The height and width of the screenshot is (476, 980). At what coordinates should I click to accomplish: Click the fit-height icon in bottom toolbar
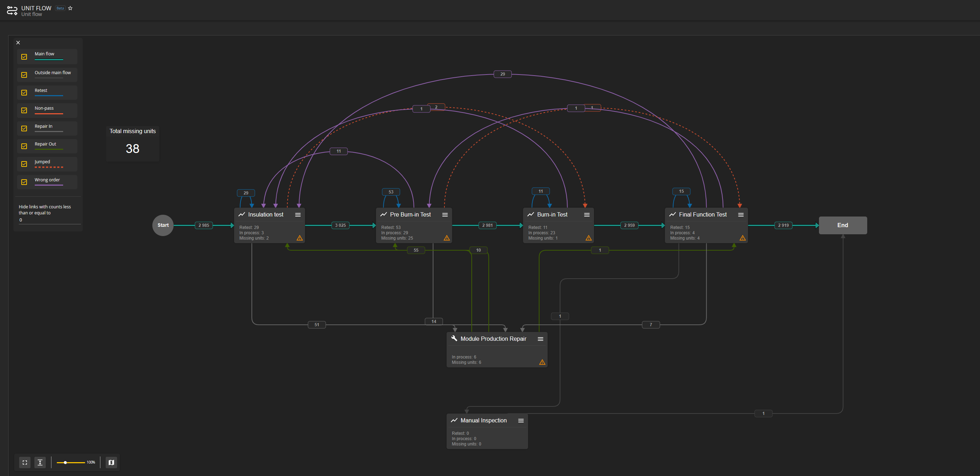tap(40, 462)
